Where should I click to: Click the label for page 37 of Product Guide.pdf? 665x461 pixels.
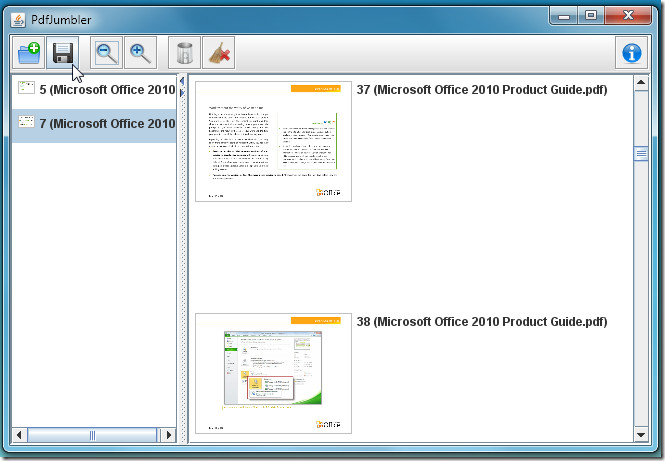482,90
